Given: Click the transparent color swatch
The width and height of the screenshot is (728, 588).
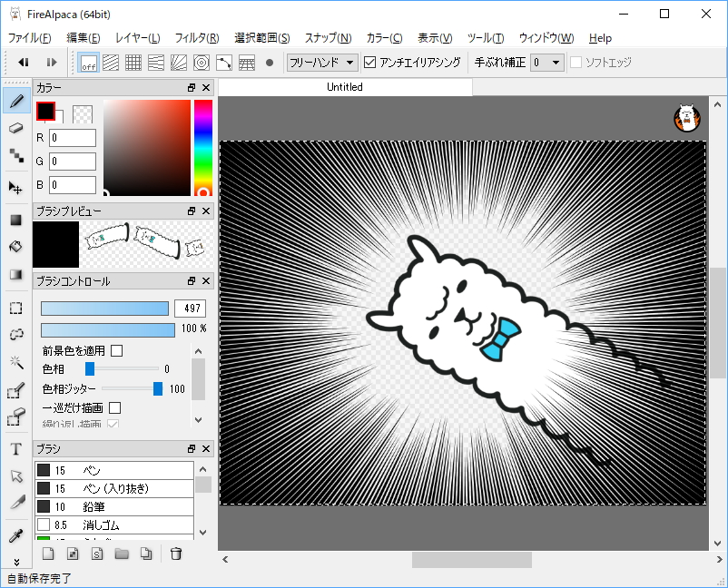Looking at the screenshot, I should click(x=83, y=114).
